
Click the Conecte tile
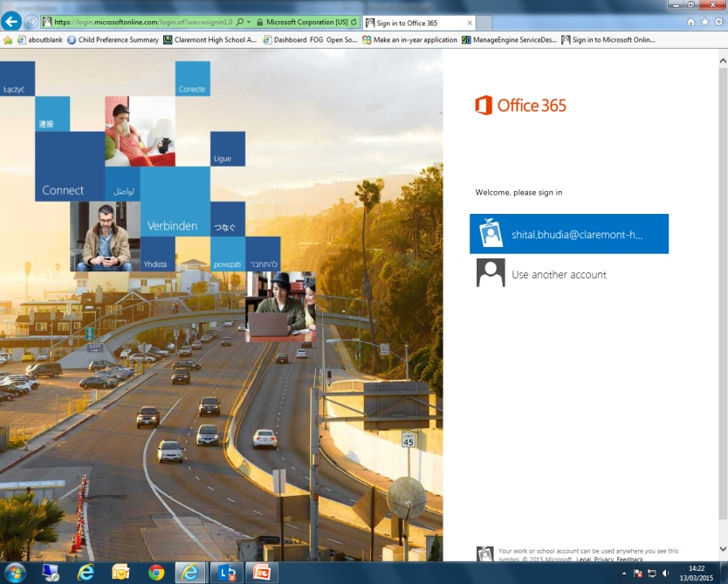click(x=193, y=79)
